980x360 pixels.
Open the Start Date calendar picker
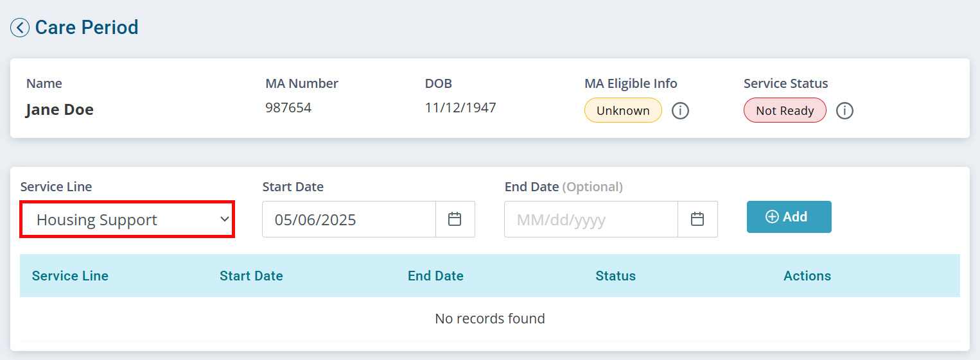[x=455, y=219]
